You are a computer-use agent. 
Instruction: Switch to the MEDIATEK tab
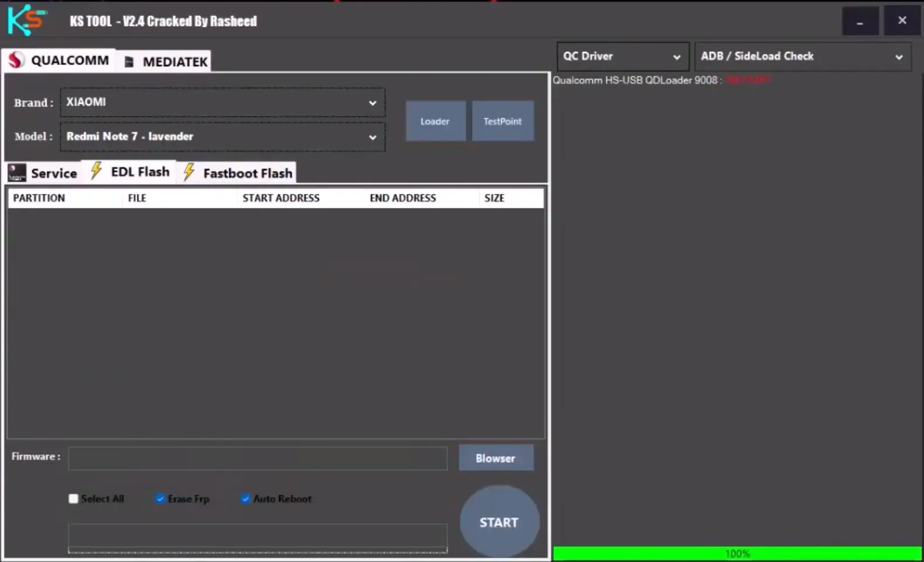(164, 61)
